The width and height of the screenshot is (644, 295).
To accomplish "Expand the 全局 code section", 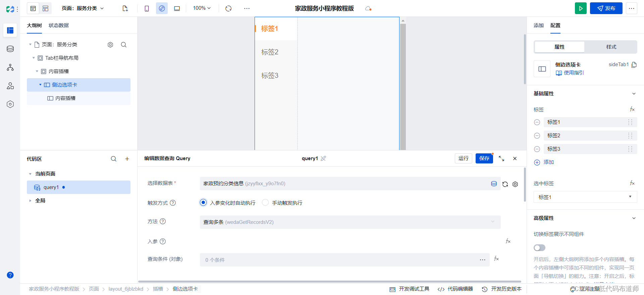I will [30, 201].
